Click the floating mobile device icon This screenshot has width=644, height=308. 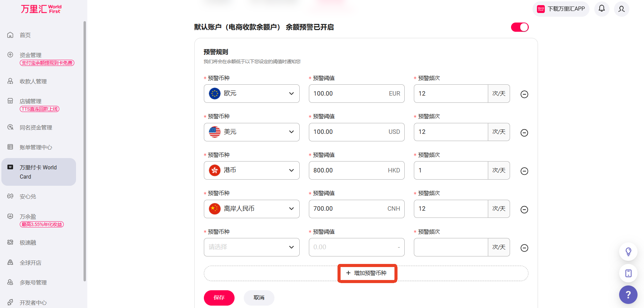coord(628,273)
